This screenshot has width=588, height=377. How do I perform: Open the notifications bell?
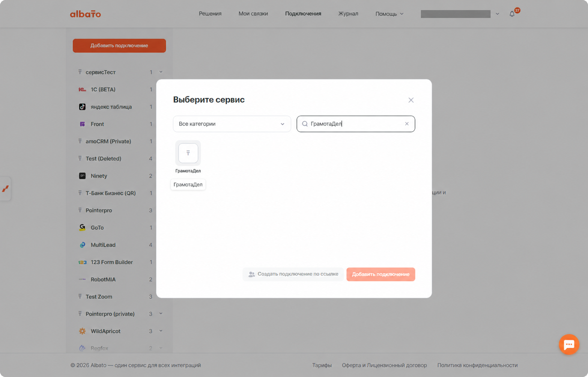click(512, 14)
